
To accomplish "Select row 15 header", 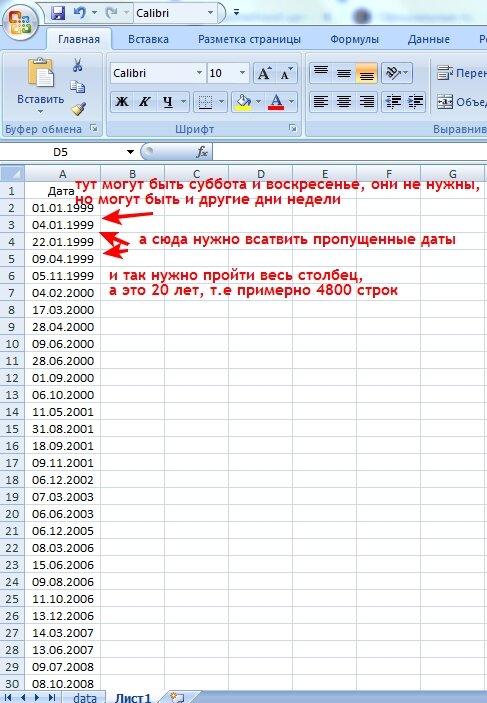I will click(x=12, y=429).
